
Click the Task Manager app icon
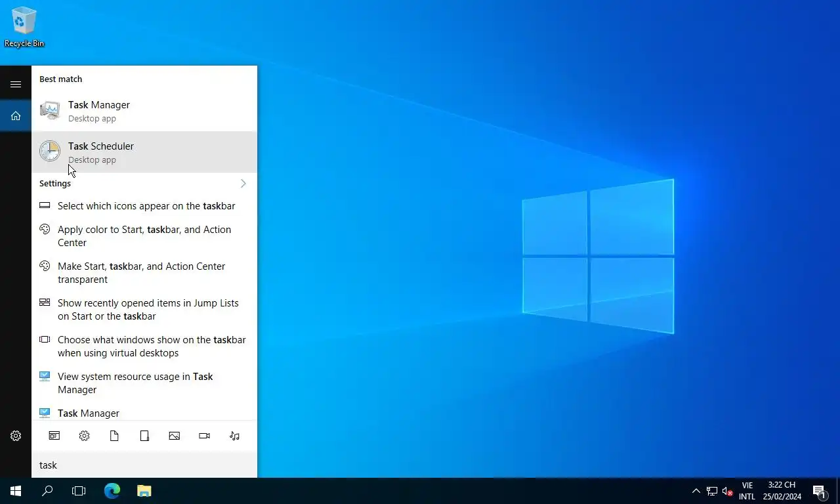coord(50,110)
